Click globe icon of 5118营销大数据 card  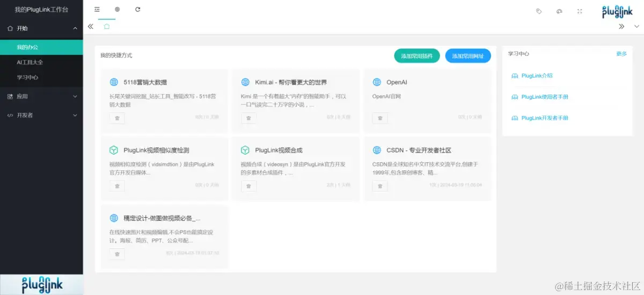(114, 82)
